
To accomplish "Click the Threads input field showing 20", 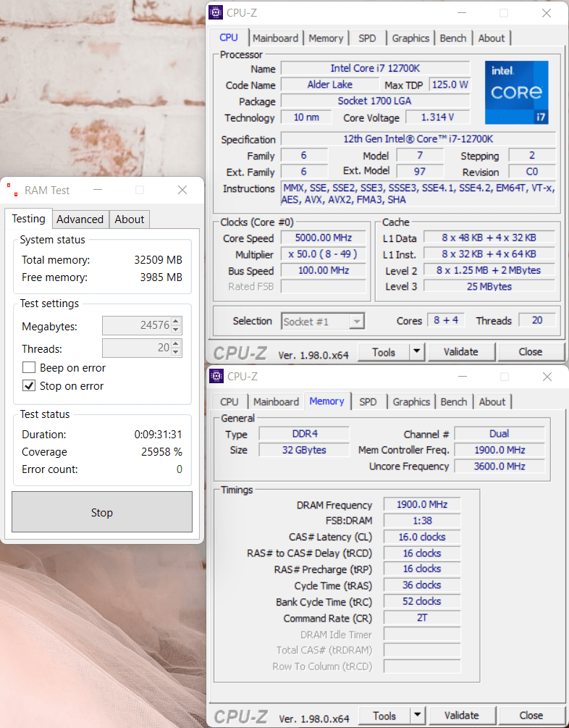I will [136, 348].
